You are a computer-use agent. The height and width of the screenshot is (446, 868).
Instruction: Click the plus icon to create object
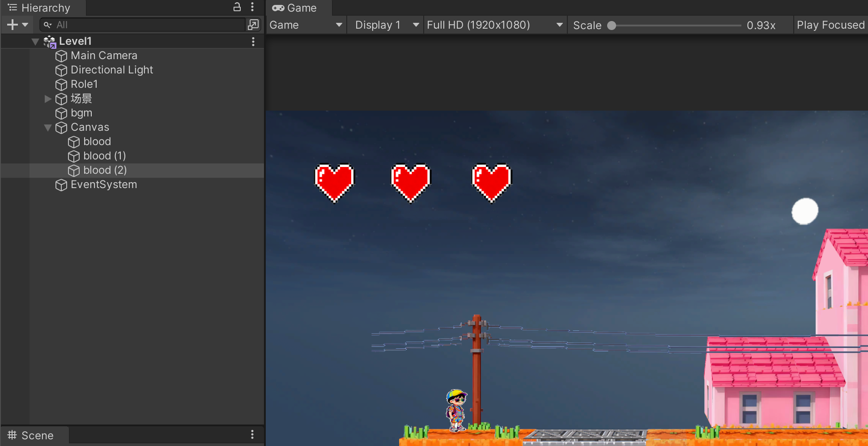pyautogui.click(x=13, y=25)
